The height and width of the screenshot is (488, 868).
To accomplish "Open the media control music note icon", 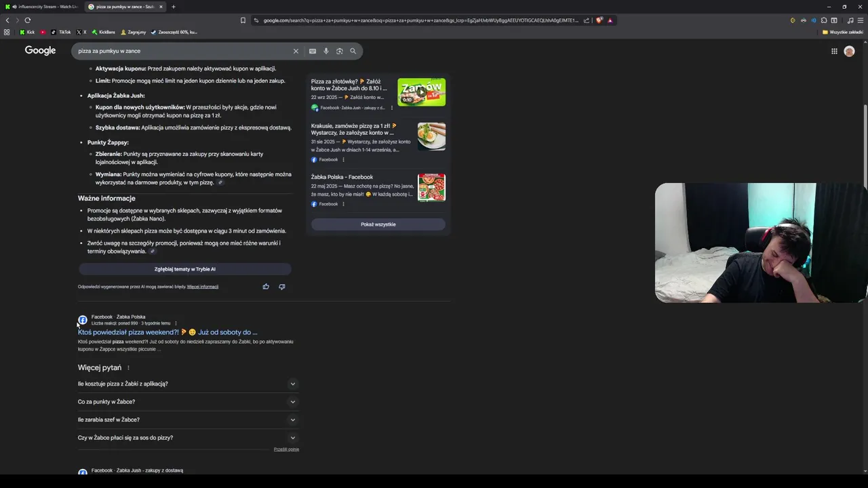I will pyautogui.click(x=850, y=20).
